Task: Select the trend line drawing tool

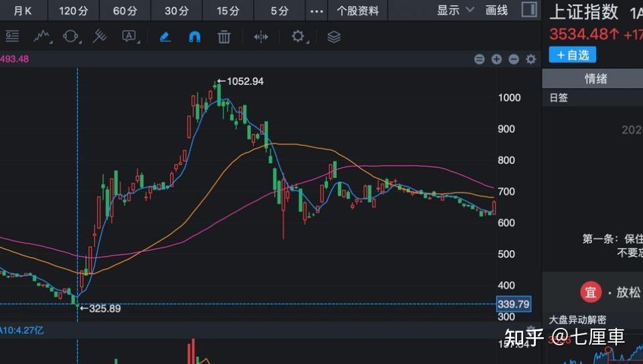Action: click(x=42, y=36)
